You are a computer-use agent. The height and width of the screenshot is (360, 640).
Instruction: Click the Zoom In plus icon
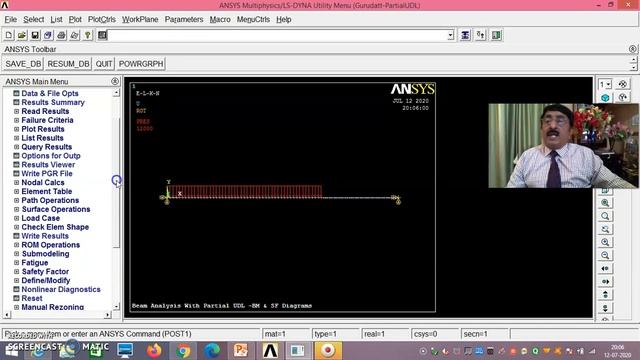(x=605, y=242)
